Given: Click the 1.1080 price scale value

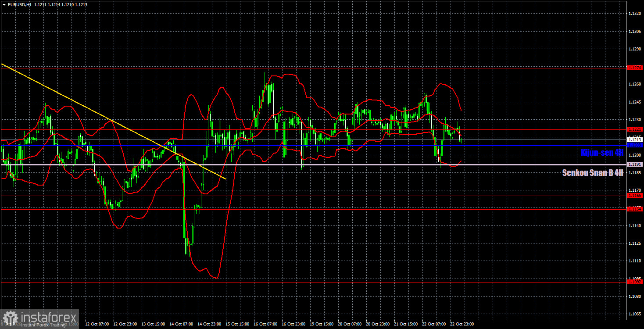Looking at the screenshot, I should coord(635,297).
